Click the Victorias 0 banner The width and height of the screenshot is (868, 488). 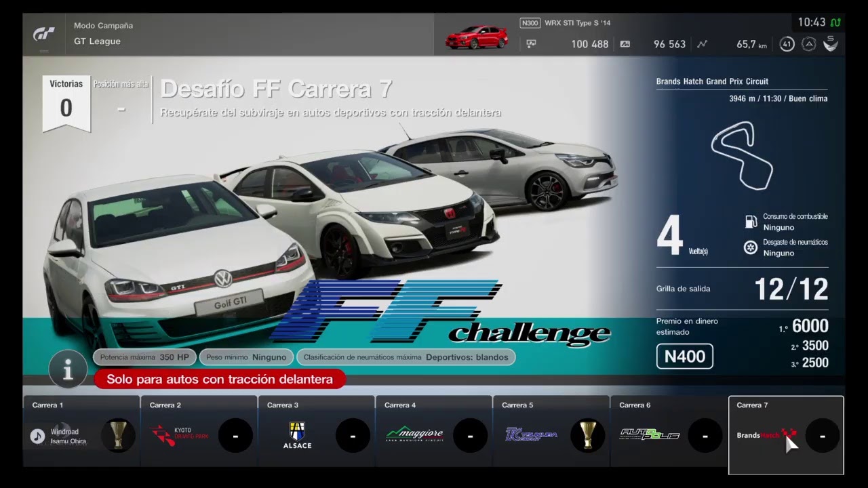66,102
